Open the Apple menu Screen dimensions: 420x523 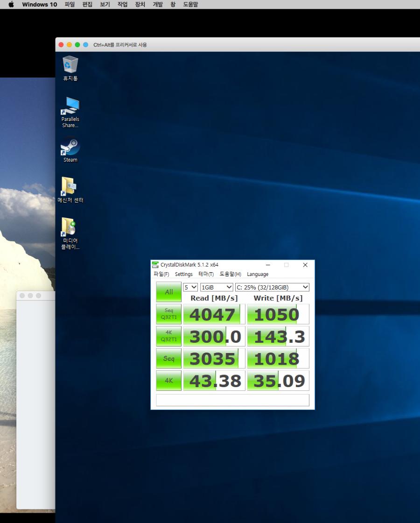tap(11, 4)
